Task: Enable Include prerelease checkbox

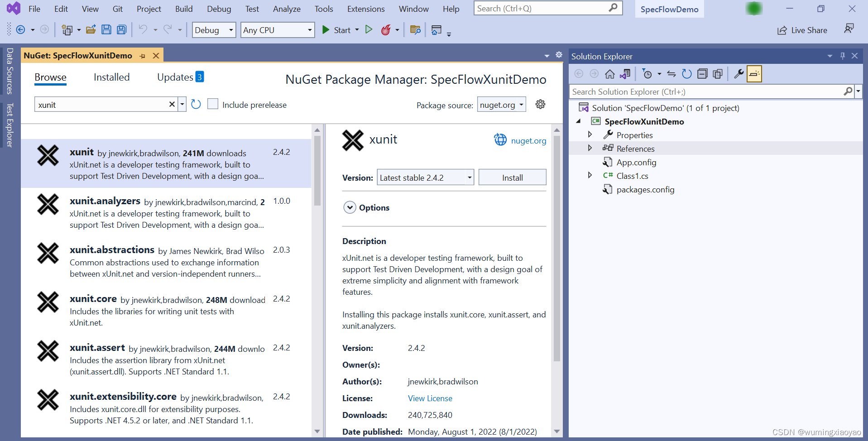Action: click(213, 104)
